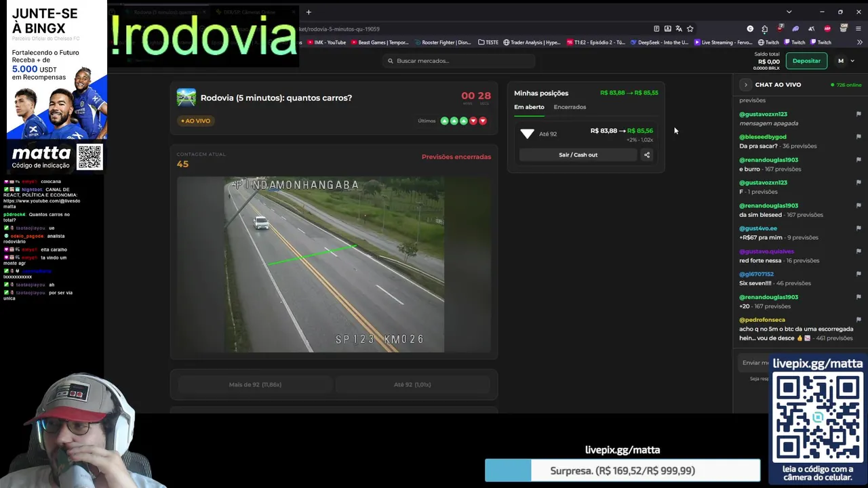This screenshot has width=868, height=488.
Task: Click the 'Saldo total R$ 0,00' balance
Action: [x=766, y=61]
